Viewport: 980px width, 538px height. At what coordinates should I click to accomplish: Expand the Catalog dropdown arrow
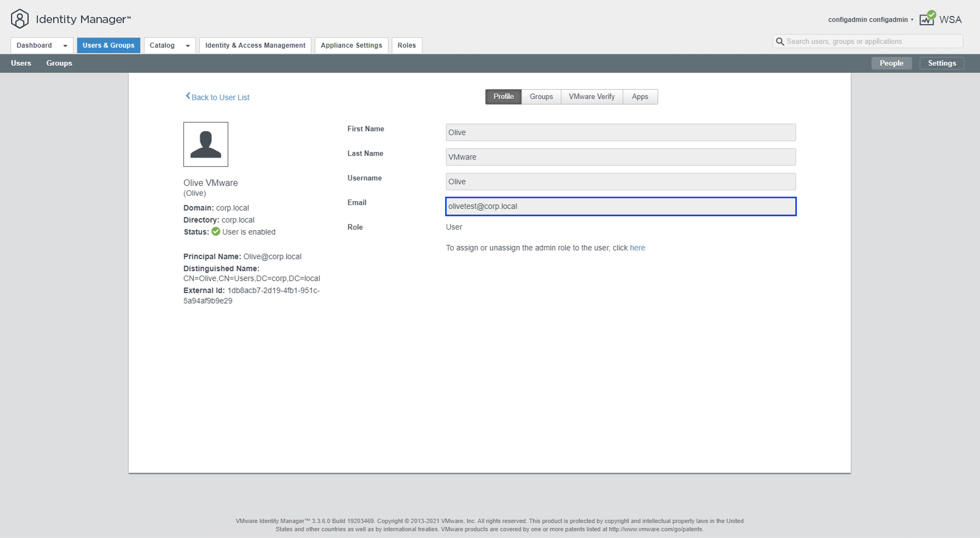[188, 46]
